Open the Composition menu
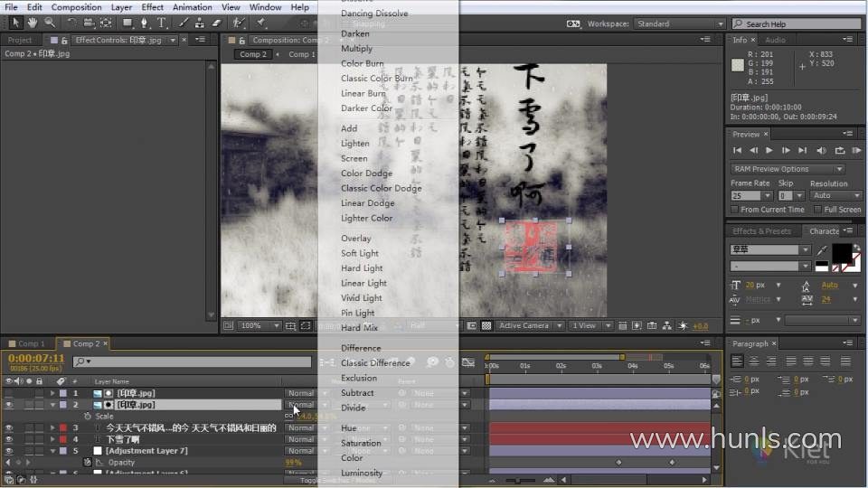Image resolution: width=868 pixels, height=488 pixels. click(76, 7)
